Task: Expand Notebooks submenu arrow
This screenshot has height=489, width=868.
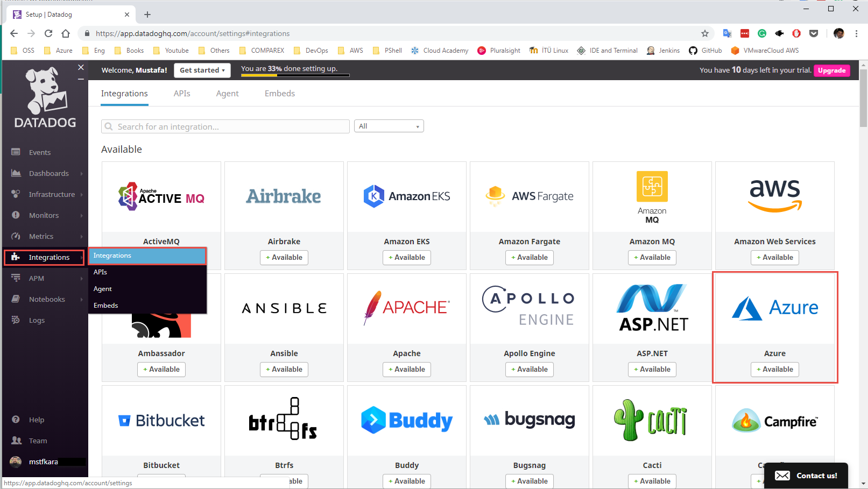Action: tap(82, 299)
